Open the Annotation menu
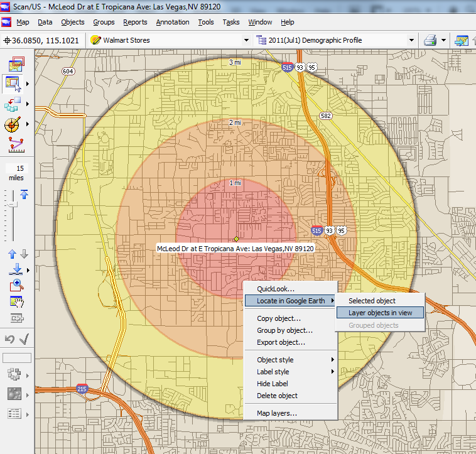 (x=172, y=22)
